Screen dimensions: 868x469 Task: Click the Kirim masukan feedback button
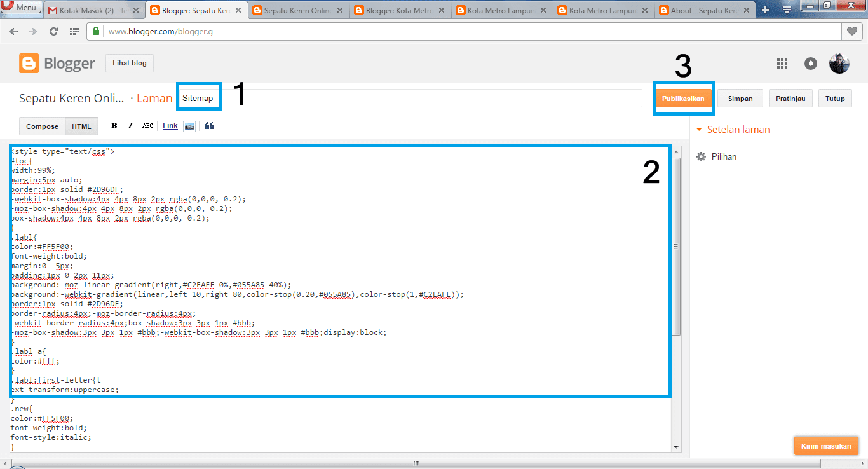click(x=826, y=446)
